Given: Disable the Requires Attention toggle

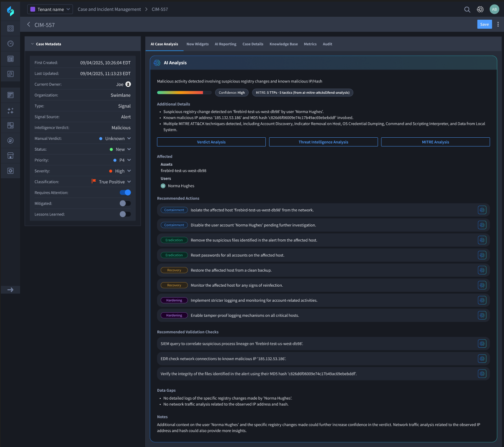Looking at the screenshot, I should [x=125, y=192].
